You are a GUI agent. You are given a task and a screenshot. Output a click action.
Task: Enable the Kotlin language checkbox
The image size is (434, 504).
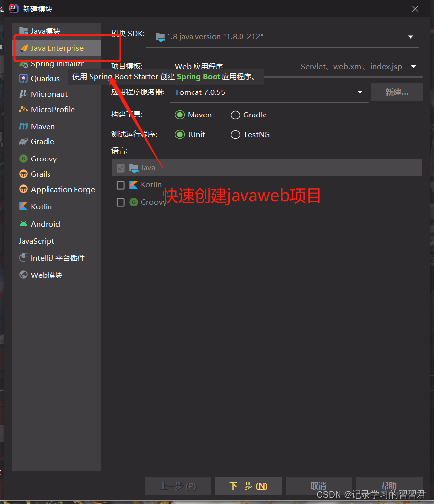tap(120, 185)
